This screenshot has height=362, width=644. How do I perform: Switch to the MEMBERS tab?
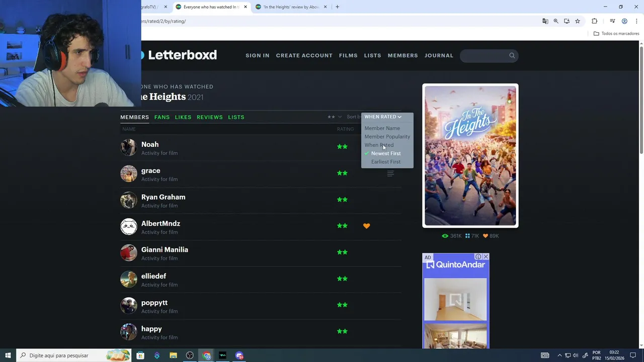pos(134,117)
